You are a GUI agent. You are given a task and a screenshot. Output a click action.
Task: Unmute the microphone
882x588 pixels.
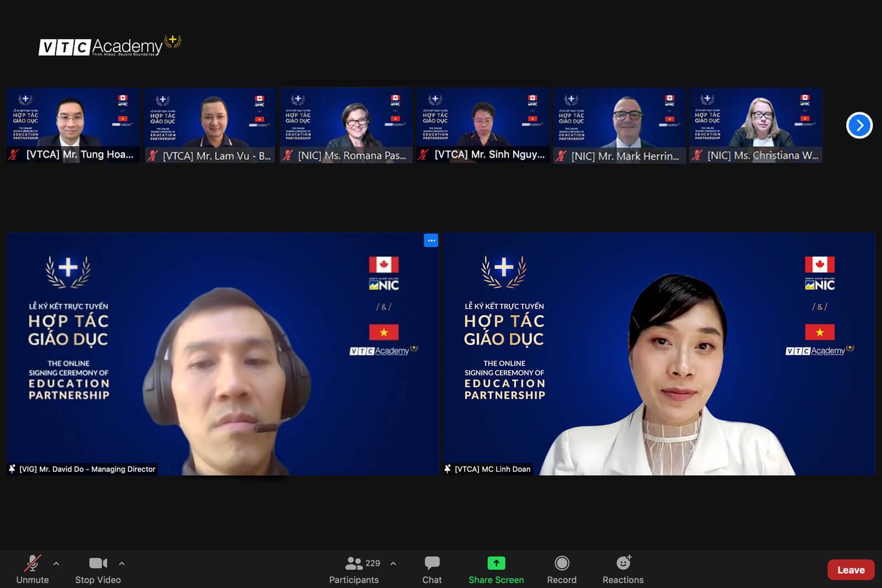[33, 569]
